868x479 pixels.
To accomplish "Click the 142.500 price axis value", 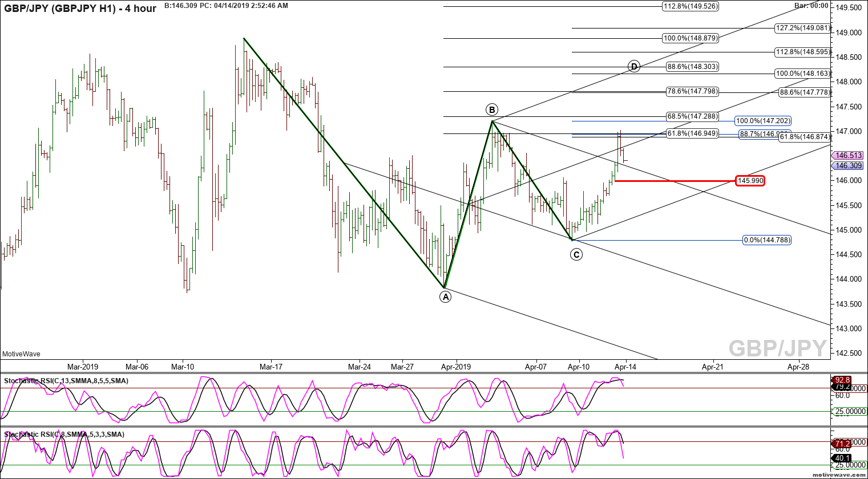I will tap(849, 353).
